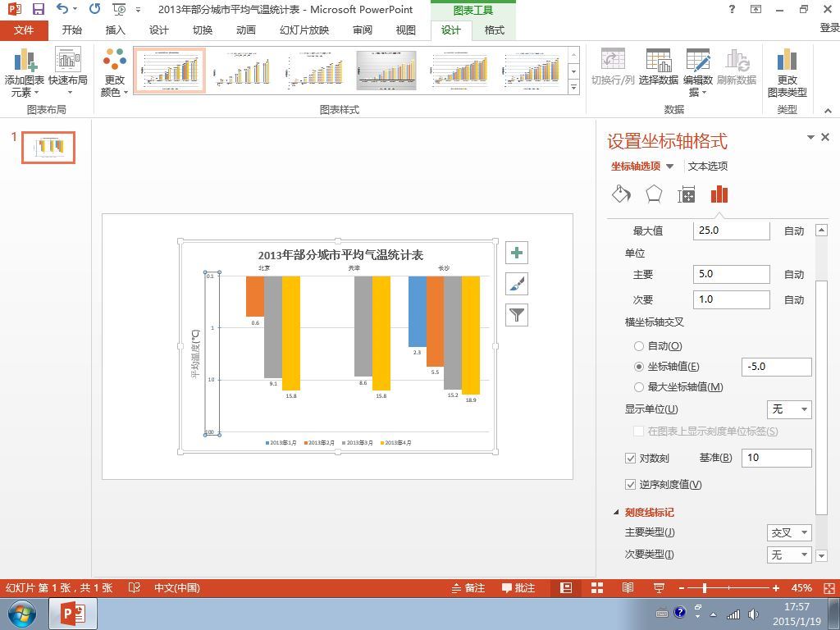Select Maximum axis value radio button
This screenshot has width=840, height=630.
(x=638, y=387)
